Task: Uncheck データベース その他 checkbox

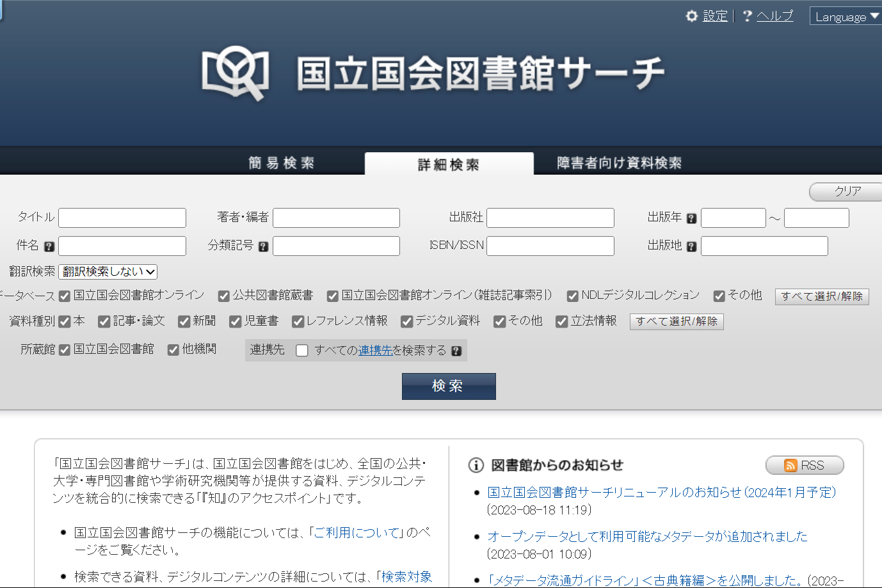Action: tap(719, 296)
